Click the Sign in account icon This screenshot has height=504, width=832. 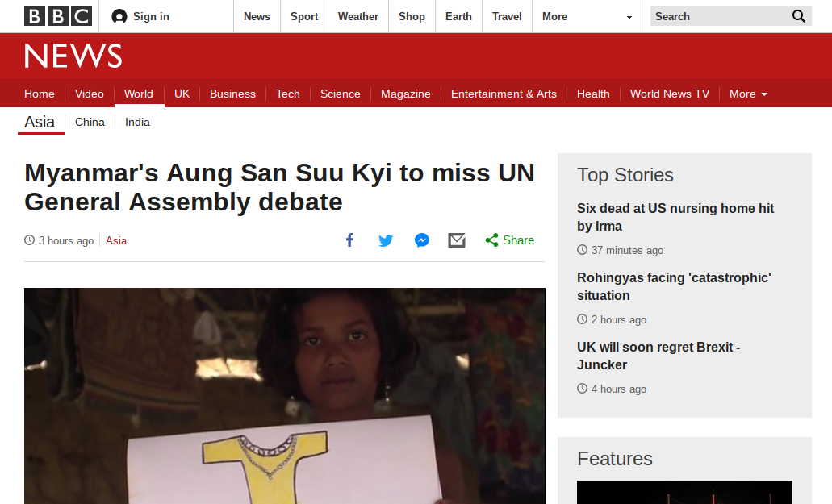coord(119,16)
